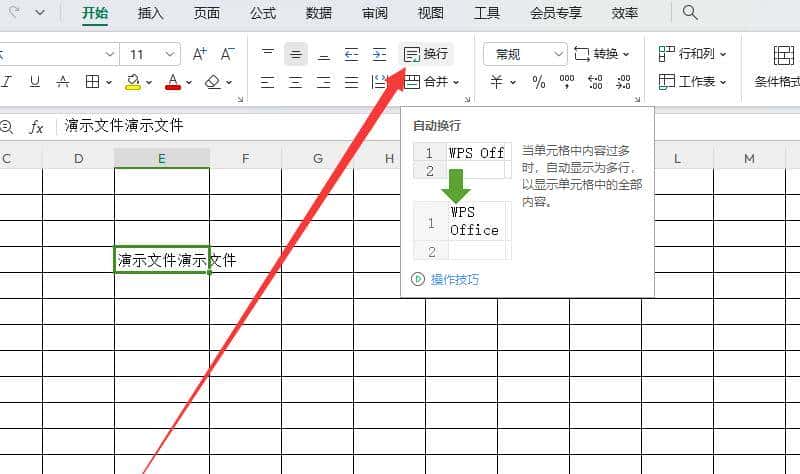This screenshot has width=800, height=474.
Task: Click formula bar text 演示文件演示文件
Action: point(124,126)
